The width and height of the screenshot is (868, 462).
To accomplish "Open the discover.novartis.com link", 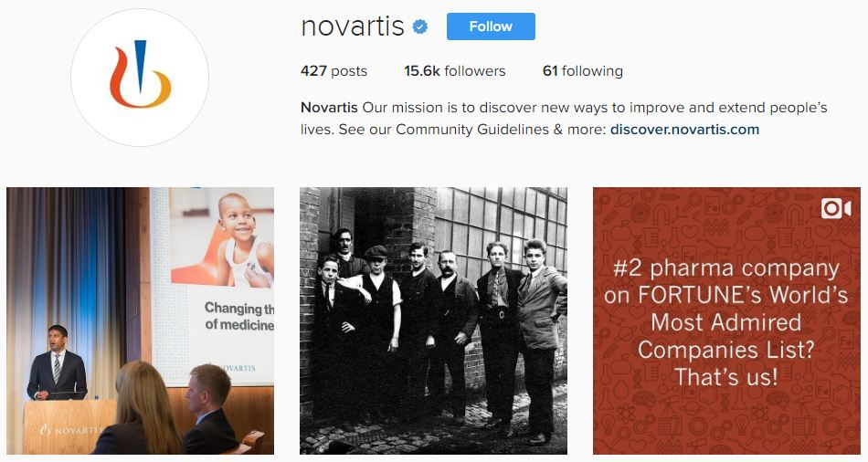I will 684,130.
